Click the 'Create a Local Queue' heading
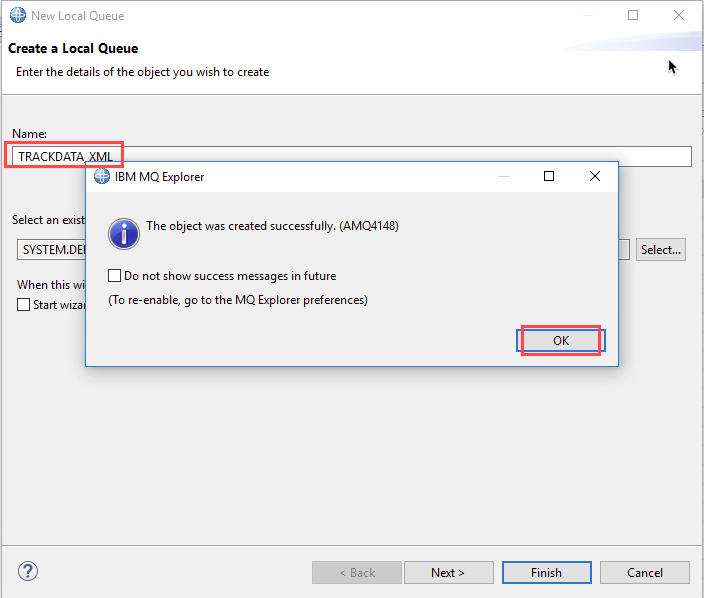This screenshot has height=598, width=704. 73,48
